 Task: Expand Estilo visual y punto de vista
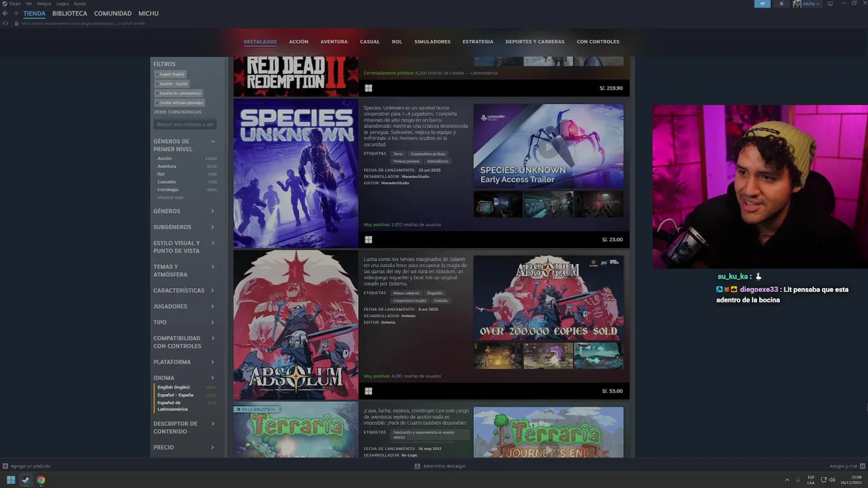tap(184, 247)
